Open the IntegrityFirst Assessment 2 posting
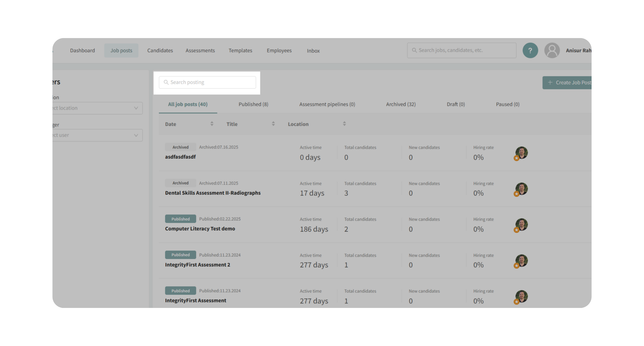This screenshot has height=346, width=644. click(x=197, y=265)
